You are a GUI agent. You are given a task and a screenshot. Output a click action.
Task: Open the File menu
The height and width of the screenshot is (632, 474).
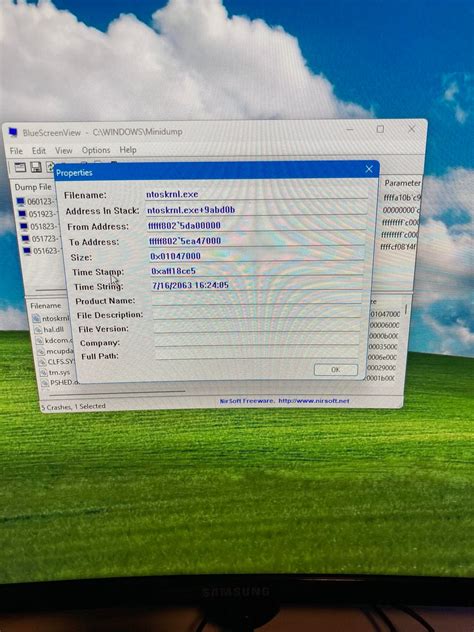tap(16, 151)
